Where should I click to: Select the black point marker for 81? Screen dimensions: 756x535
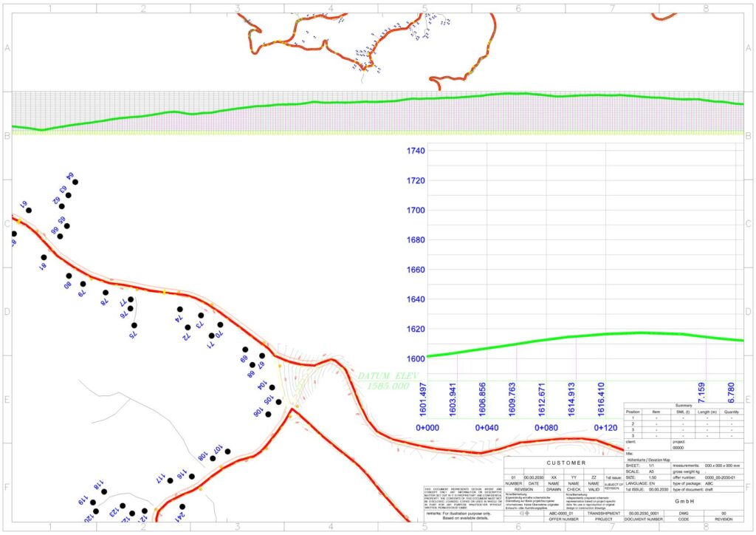click(x=44, y=257)
